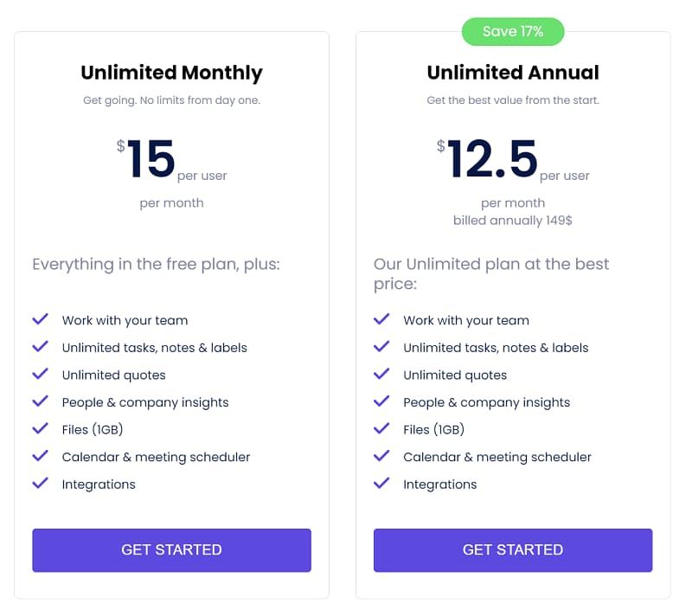Select the checkmark next to Unlimited tasks, notes & labels

tap(40, 347)
